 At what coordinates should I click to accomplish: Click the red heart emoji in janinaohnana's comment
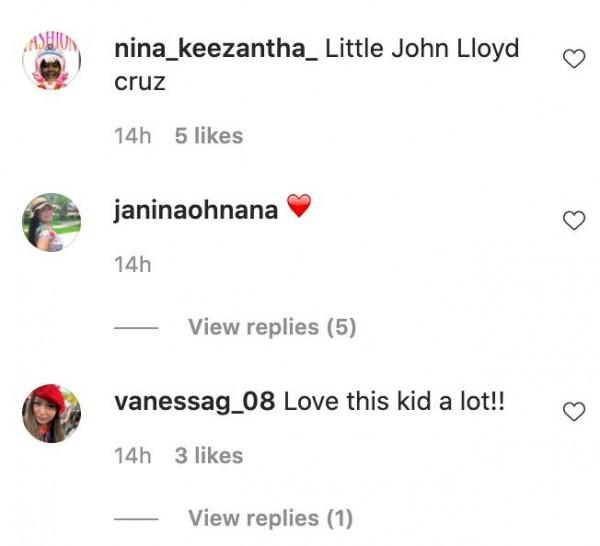299,209
